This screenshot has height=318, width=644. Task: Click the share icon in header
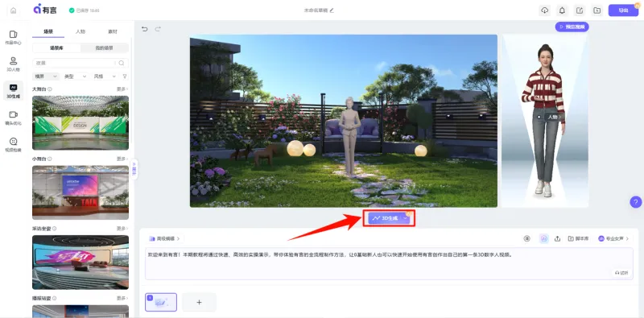[x=580, y=10]
